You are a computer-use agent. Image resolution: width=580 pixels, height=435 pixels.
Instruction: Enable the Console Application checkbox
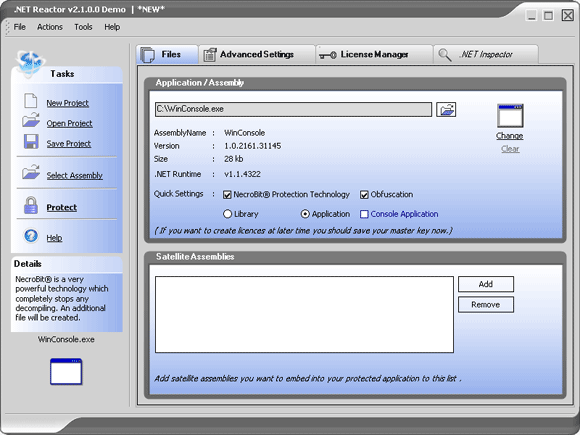364,214
